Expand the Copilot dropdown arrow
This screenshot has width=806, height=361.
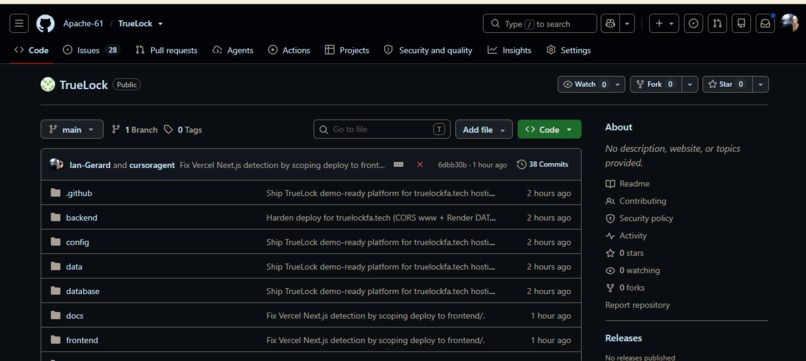(x=627, y=24)
